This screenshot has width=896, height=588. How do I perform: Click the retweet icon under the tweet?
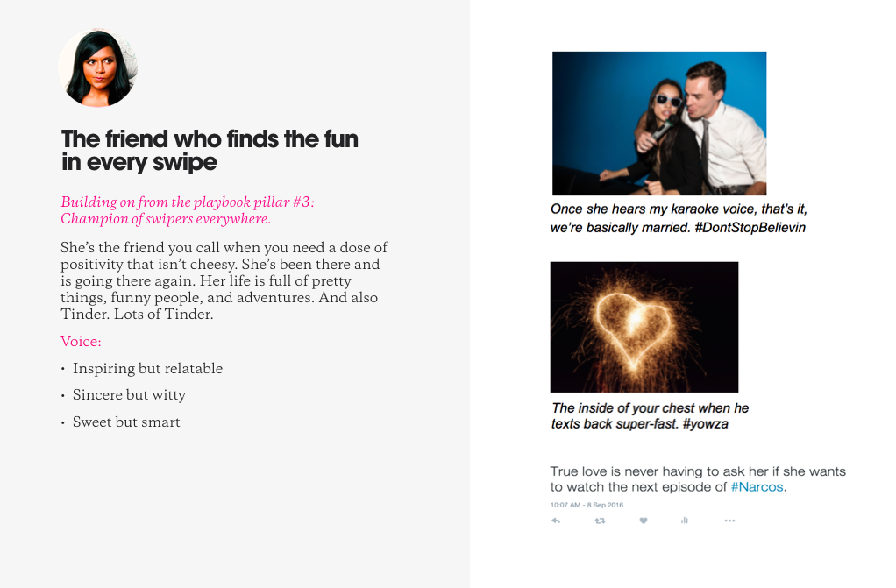coord(600,521)
